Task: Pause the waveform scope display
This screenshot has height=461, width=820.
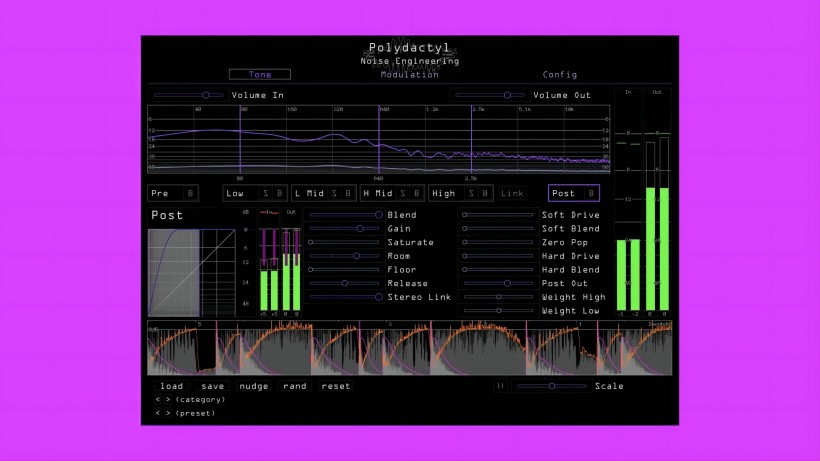Action: tap(502, 386)
